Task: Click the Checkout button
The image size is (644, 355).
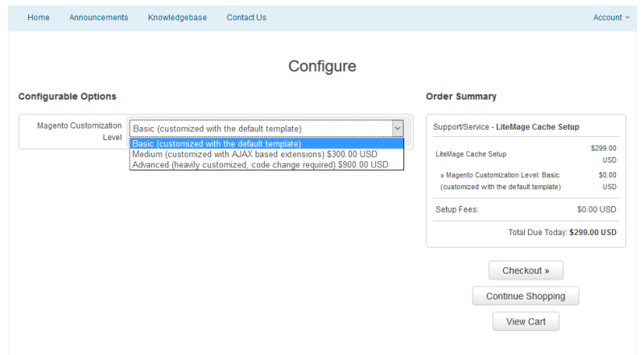Action: [x=526, y=270]
